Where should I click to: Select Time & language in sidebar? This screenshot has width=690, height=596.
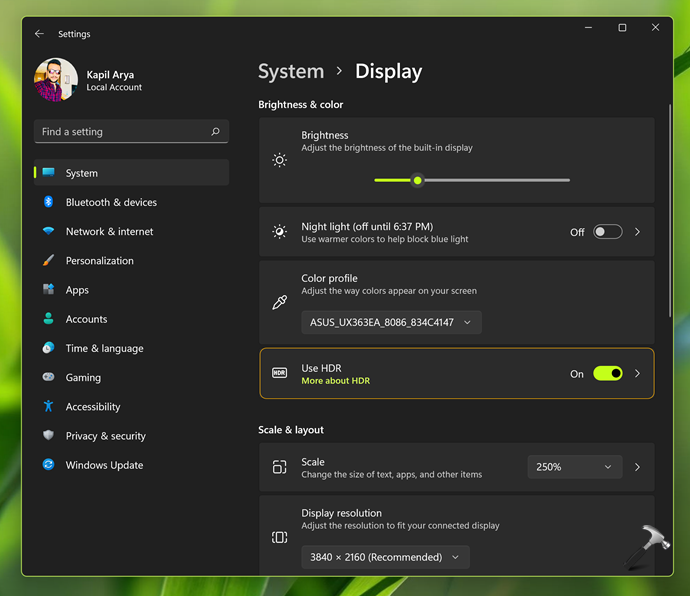pyautogui.click(x=104, y=348)
